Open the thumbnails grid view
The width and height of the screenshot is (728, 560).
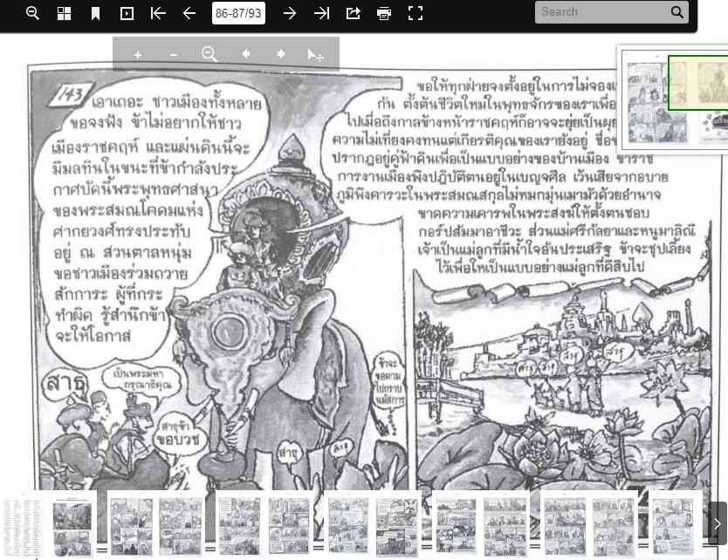click(64, 13)
